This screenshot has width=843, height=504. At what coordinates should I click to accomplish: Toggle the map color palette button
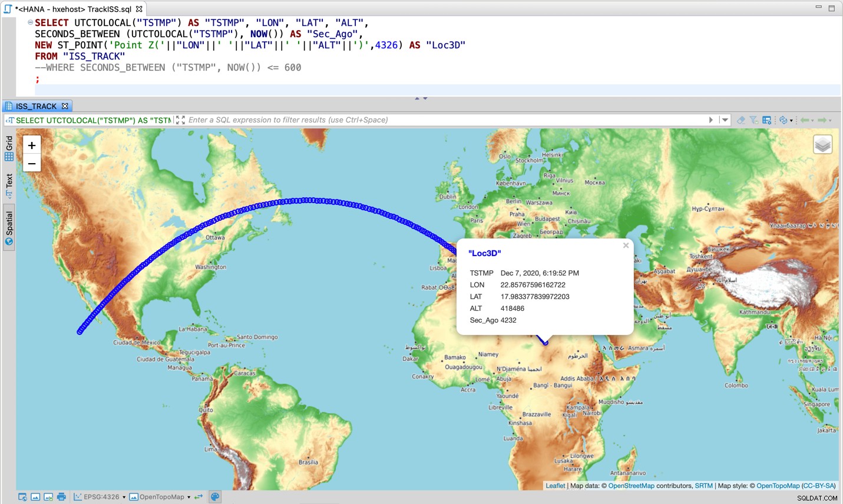(x=215, y=497)
